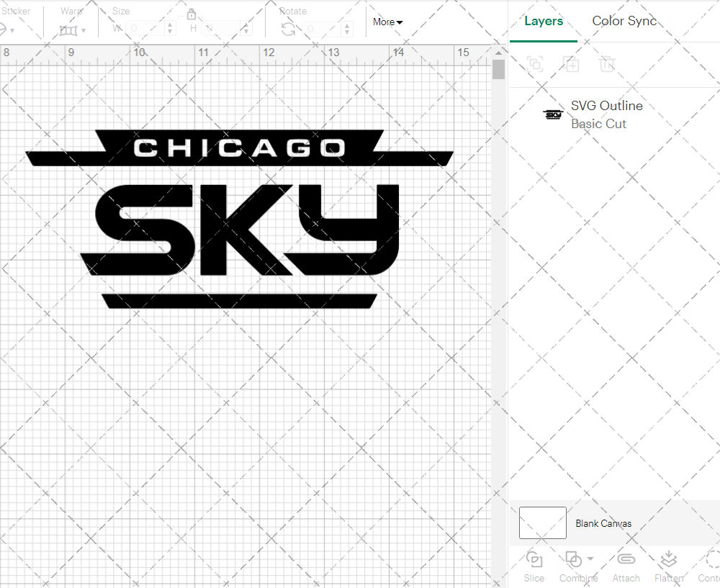
Task: Click the Flatten tool
Action: 668,566
